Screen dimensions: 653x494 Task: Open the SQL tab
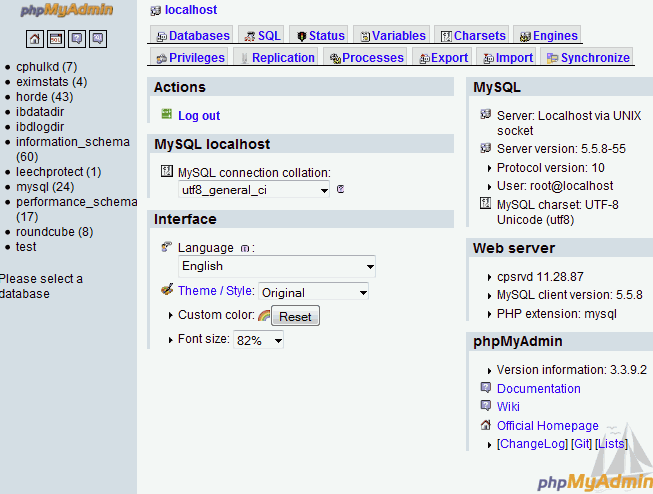(x=263, y=36)
